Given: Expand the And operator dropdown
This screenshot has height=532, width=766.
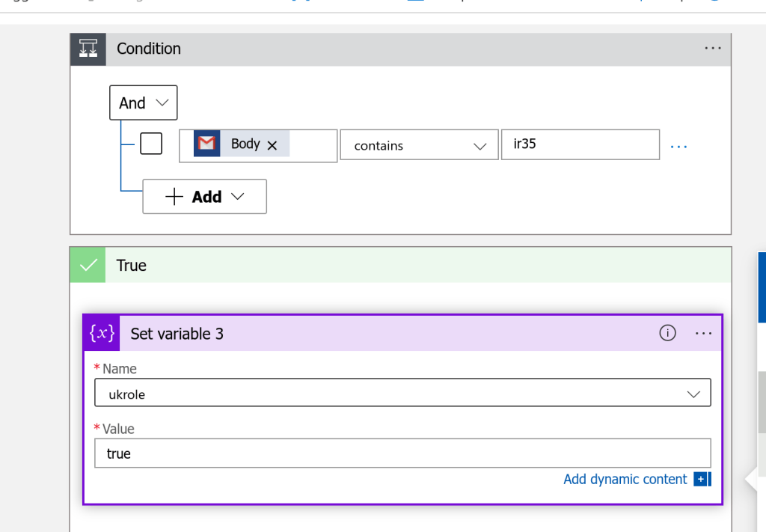Looking at the screenshot, I should 143,103.
